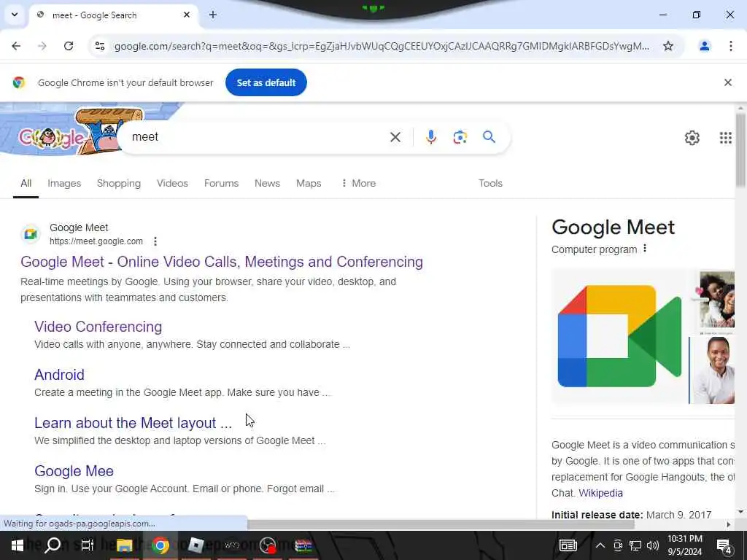This screenshot has width=747, height=560.
Task: Reload the current page
Action: 69,46
